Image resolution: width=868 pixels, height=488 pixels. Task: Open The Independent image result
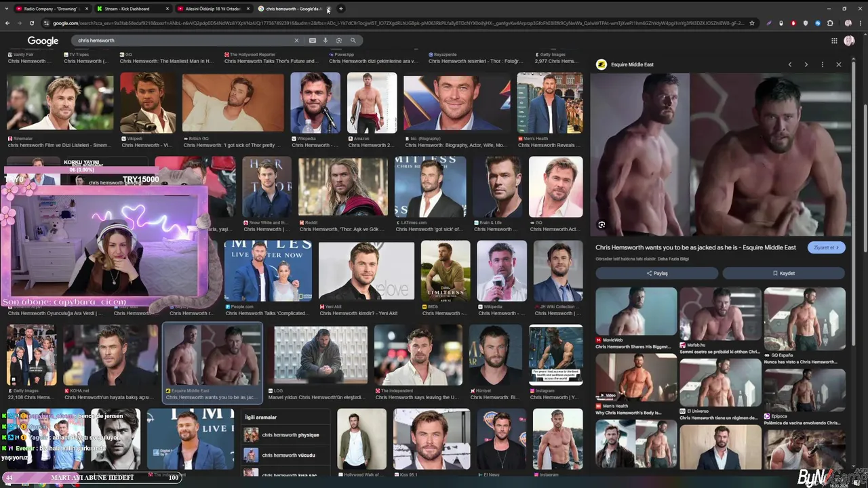(418, 355)
